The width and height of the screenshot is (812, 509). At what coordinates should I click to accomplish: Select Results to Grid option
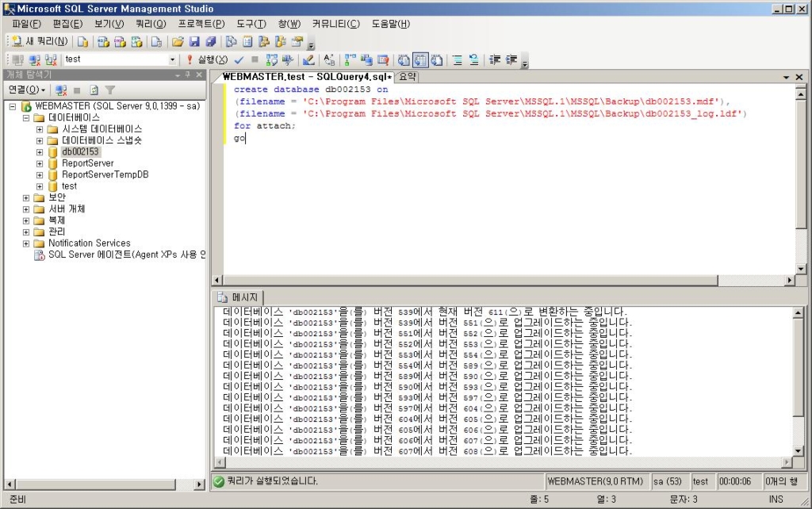pyautogui.click(x=420, y=60)
